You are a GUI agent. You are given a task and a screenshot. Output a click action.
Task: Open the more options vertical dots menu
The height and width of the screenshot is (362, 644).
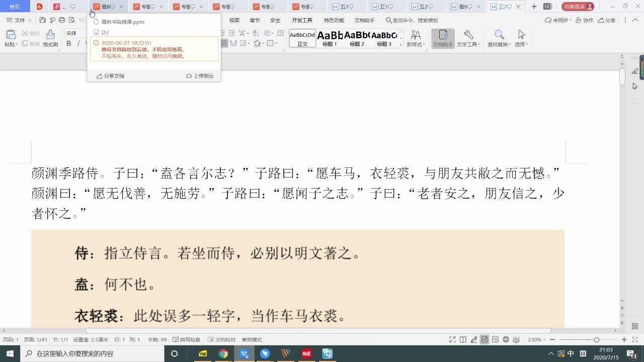tap(625, 20)
